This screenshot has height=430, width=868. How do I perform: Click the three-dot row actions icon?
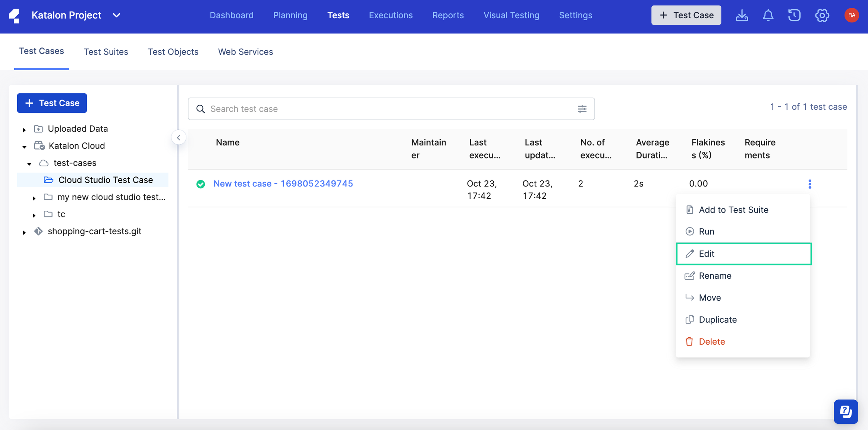[x=809, y=184]
